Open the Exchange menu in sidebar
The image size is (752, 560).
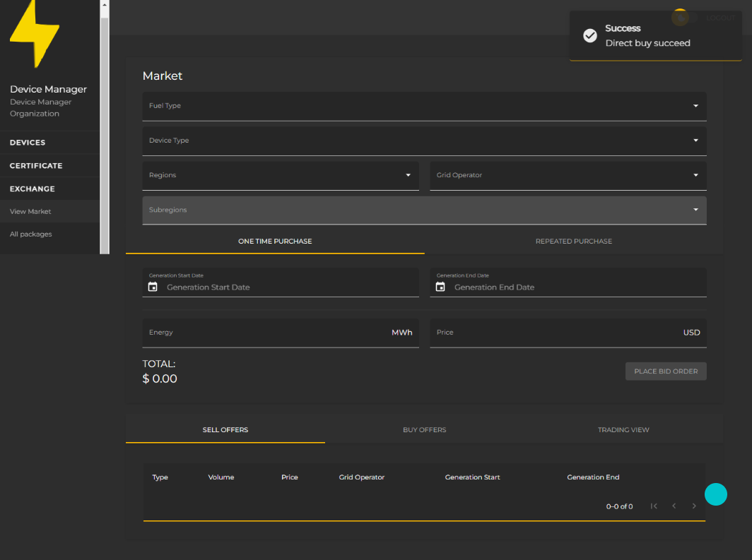tap(50, 189)
